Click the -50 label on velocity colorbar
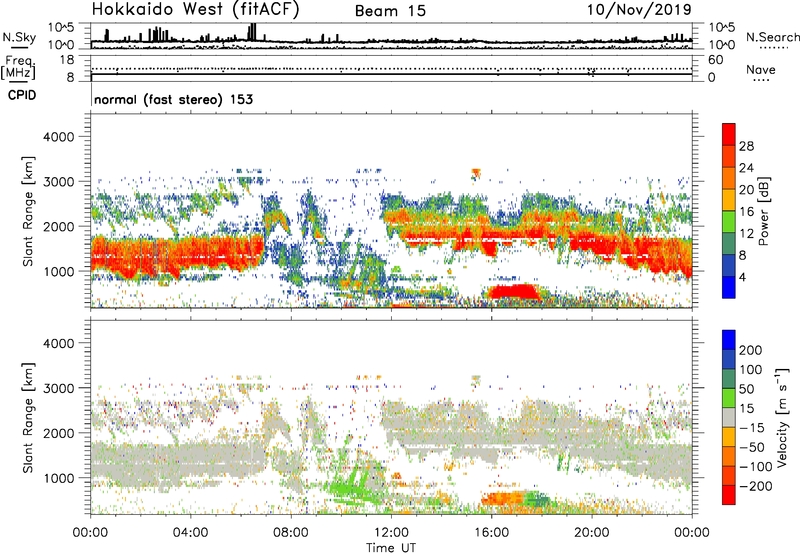Viewport: 800px width, 554px height. [752, 447]
